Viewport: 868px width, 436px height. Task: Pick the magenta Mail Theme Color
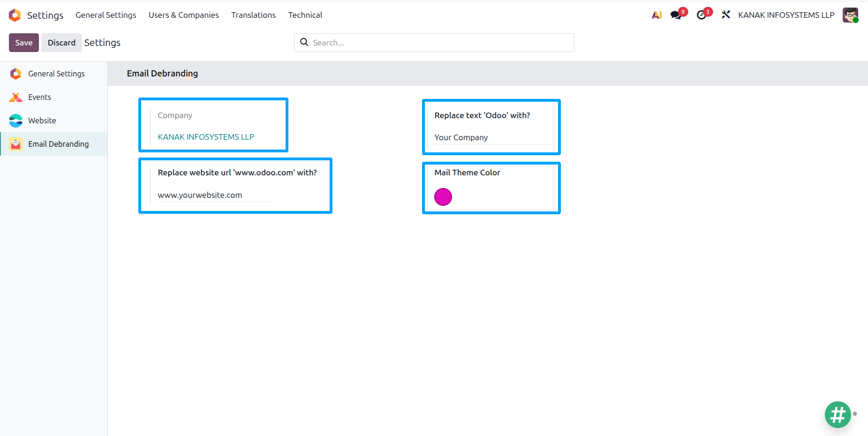[443, 197]
